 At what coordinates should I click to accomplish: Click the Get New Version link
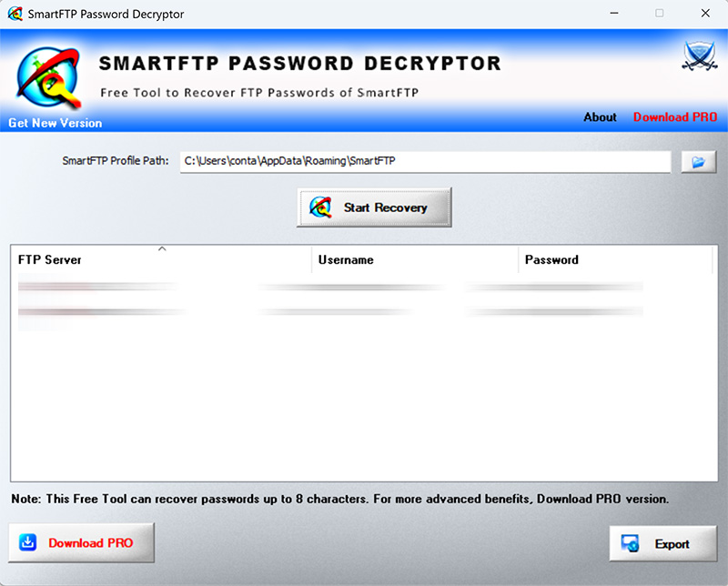[x=56, y=123]
